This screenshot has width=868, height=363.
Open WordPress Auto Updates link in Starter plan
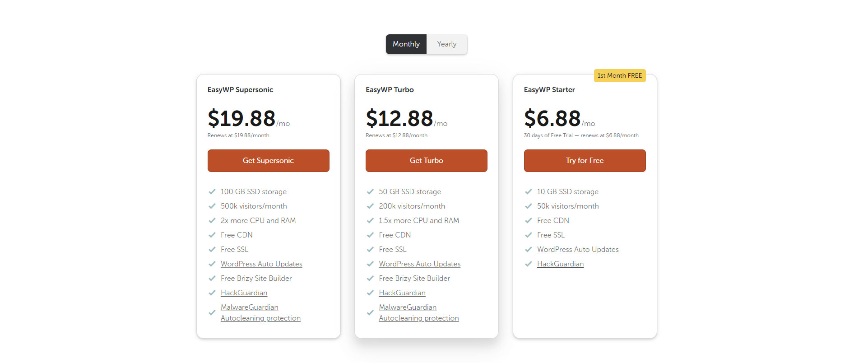pos(578,250)
